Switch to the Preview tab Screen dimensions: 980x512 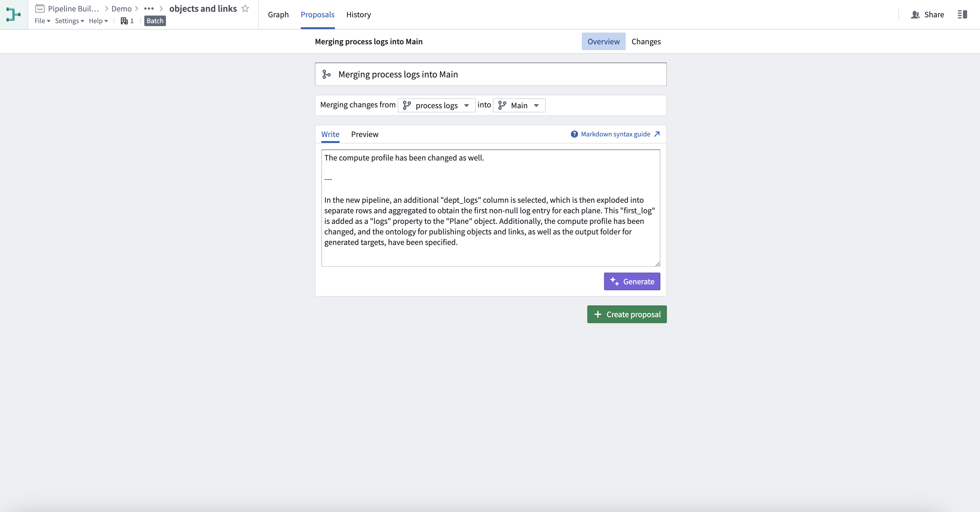coord(364,134)
